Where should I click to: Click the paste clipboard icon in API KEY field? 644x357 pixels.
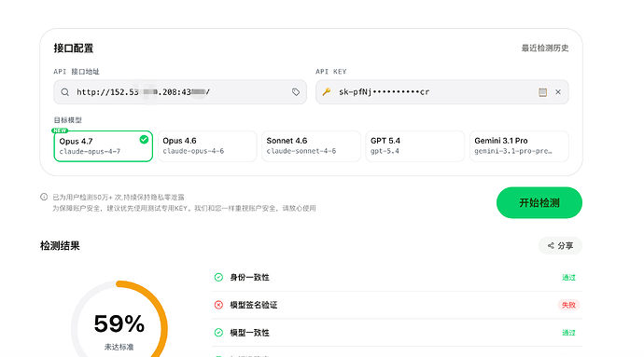(x=542, y=92)
